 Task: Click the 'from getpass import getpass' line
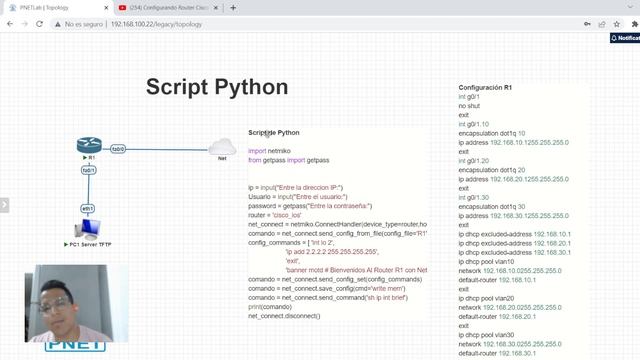289,160
